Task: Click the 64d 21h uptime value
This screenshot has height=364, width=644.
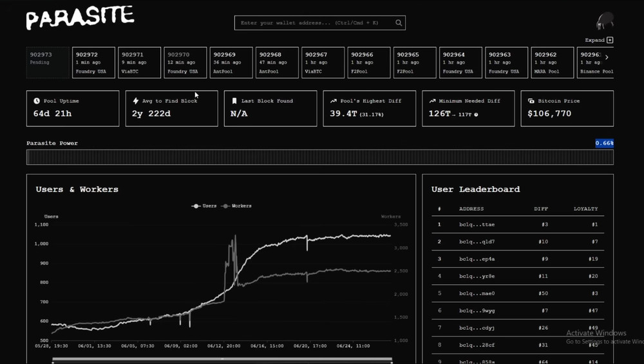Action: click(x=52, y=114)
